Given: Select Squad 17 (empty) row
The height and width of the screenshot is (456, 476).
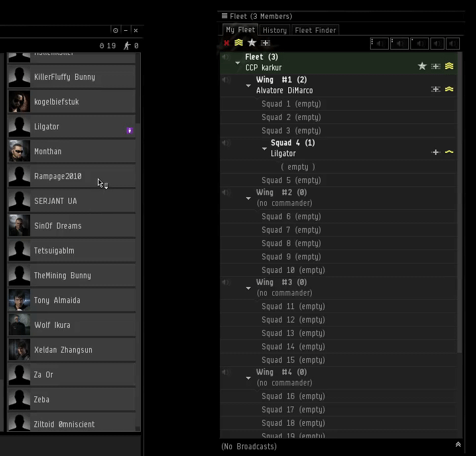Looking at the screenshot, I should 339,410.
